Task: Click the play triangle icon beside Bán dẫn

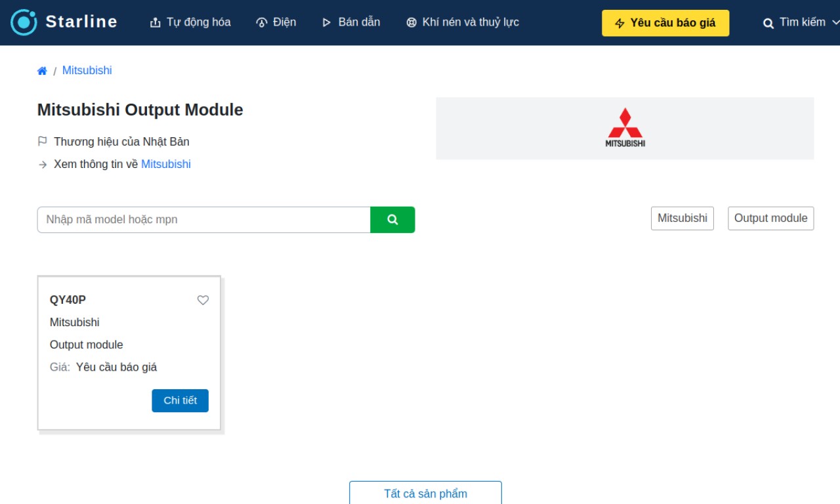Action: (x=326, y=23)
